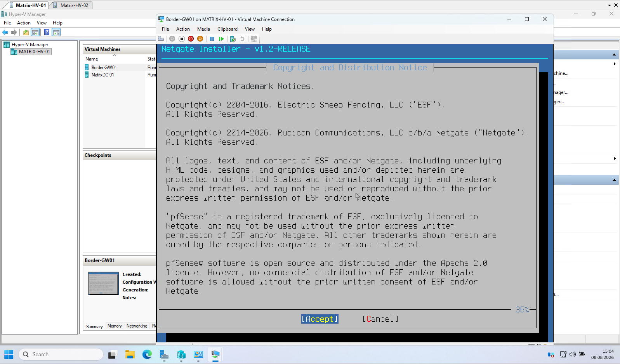The height and width of the screenshot is (364, 620).
Task: Open Windows Start menu
Action: [x=9, y=354]
